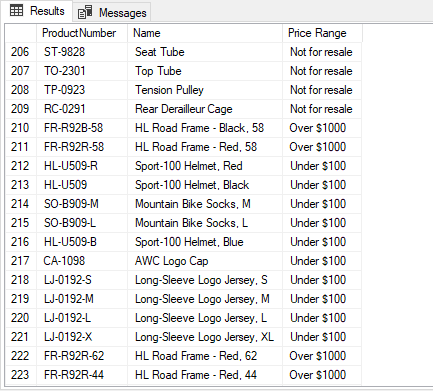Select the Top Tube name cell

click(x=205, y=71)
